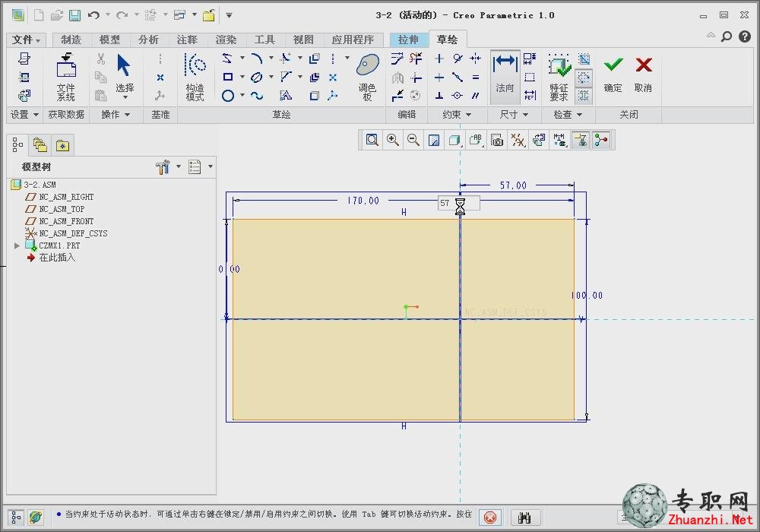The height and width of the screenshot is (532, 760).
Task: Open folder browser tab in navigator
Action: (x=40, y=144)
